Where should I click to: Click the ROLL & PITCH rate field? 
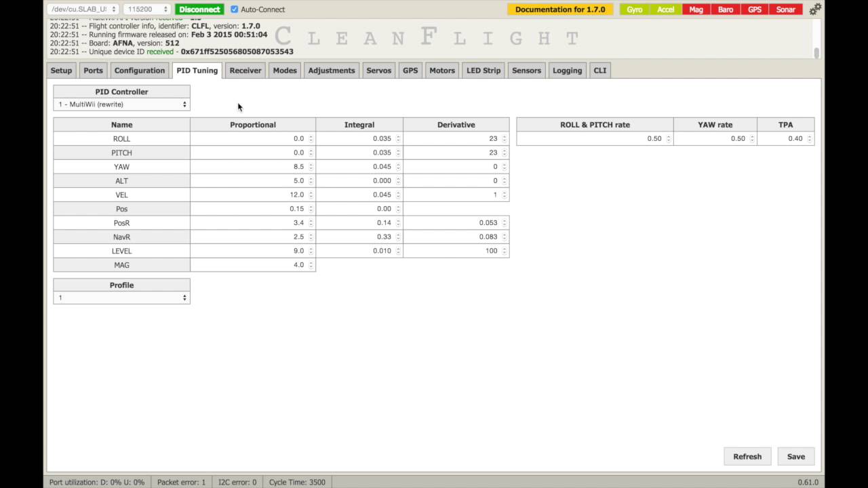coord(595,138)
